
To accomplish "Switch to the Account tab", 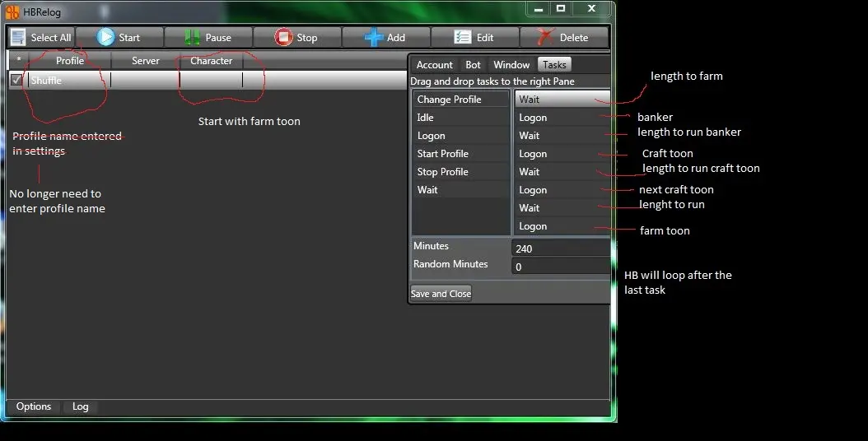I will pos(434,65).
